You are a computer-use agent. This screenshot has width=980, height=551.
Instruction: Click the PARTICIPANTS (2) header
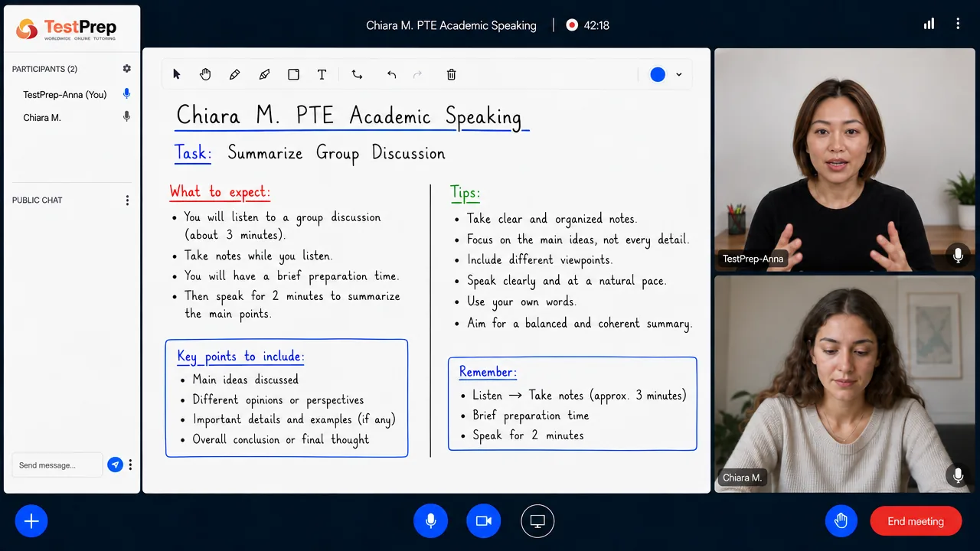tap(44, 69)
